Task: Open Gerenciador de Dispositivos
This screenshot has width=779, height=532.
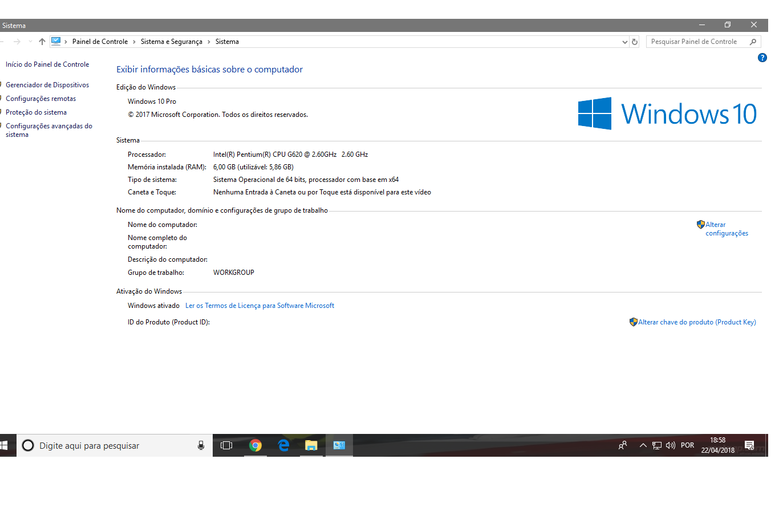Action: (x=47, y=85)
